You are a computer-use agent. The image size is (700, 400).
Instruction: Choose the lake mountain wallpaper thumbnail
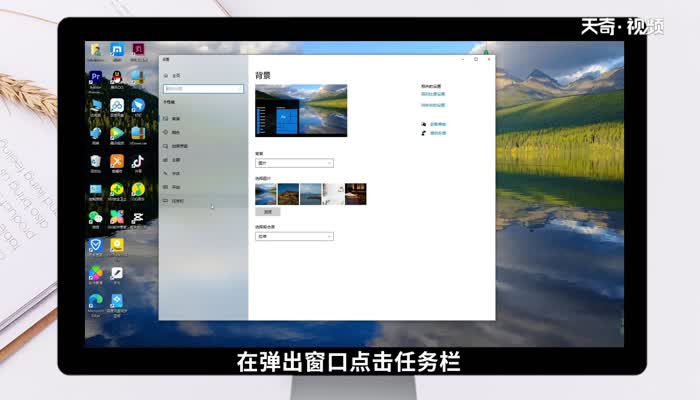click(266, 194)
